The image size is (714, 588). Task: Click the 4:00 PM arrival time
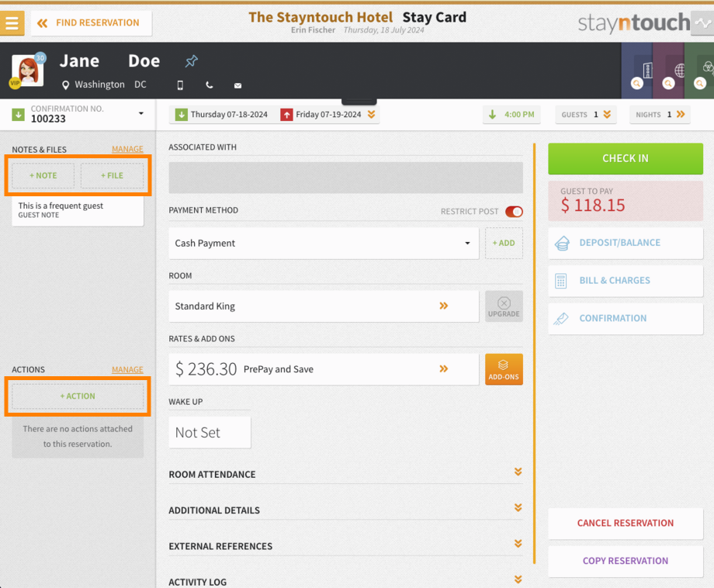(x=511, y=115)
